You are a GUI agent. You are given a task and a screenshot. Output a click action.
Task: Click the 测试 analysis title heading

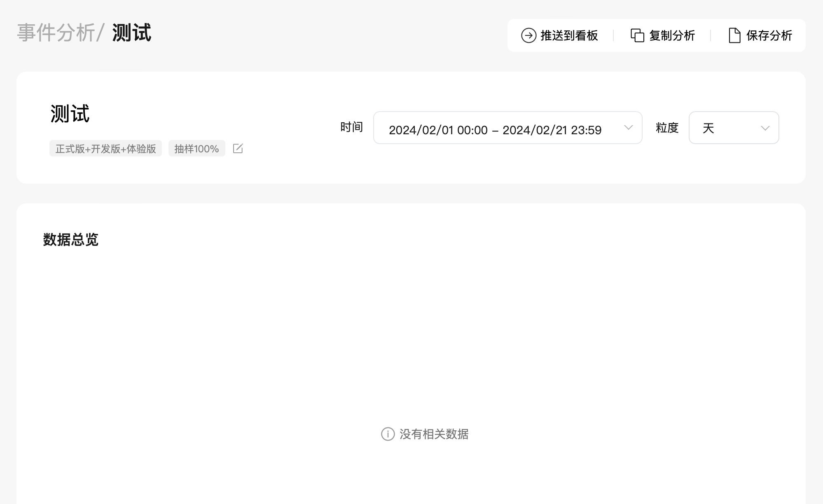(70, 114)
